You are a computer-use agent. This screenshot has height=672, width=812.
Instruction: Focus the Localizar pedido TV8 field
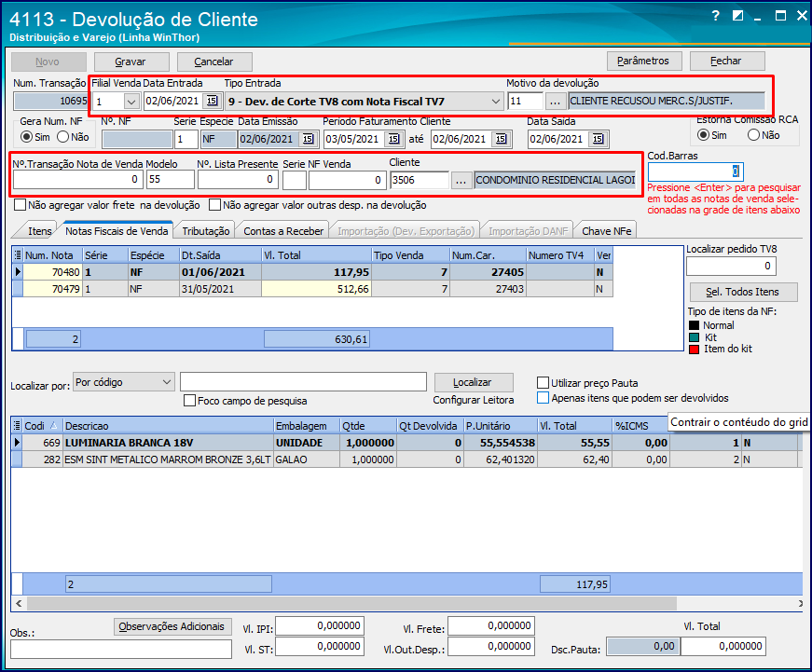tap(731, 267)
